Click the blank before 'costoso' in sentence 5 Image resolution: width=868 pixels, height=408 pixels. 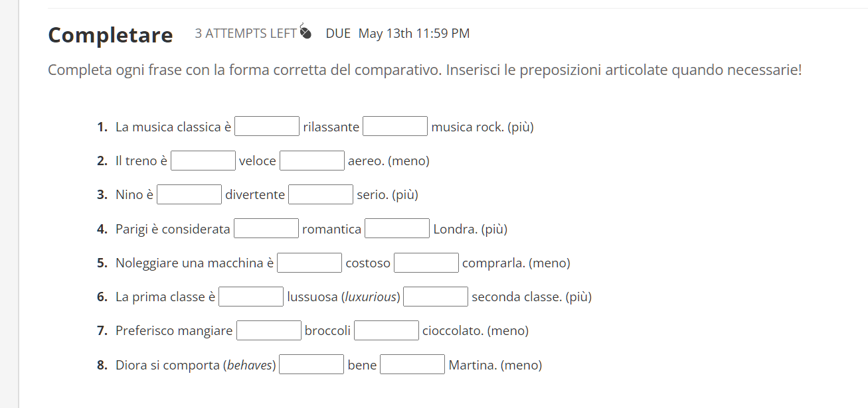(x=309, y=262)
